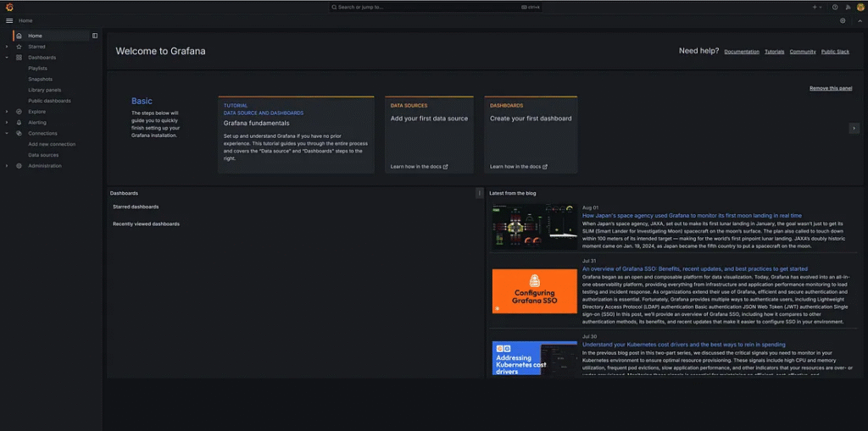Image resolution: width=868 pixels, height=431 pixels.
Task: Focus the Search or jump to field
Action: tap(437, 7)
